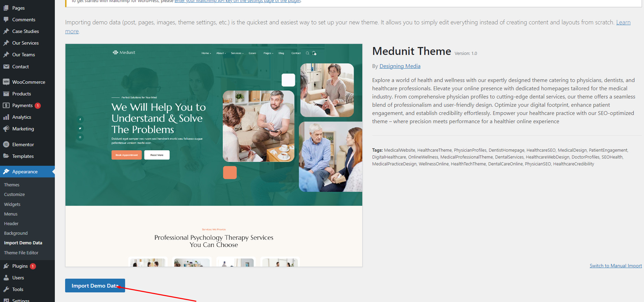This screenshot has height=302, width=644.
Task: Open the Menus submenu item
Action: tap(11, 214)
